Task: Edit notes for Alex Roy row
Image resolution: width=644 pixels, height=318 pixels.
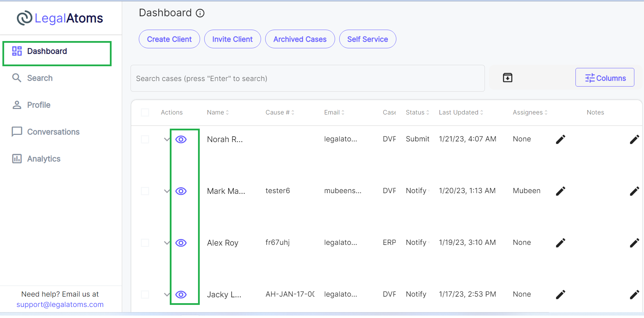Action: pos(634,243)
